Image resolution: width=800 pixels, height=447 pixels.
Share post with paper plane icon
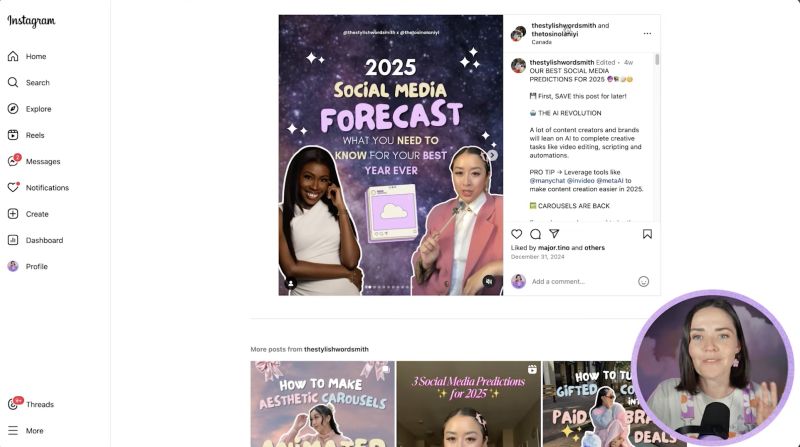[554, 234]
